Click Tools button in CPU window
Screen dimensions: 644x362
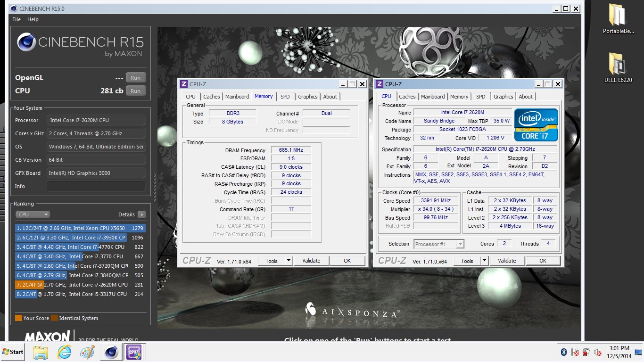pyautogui.click(x=467, y=261)
